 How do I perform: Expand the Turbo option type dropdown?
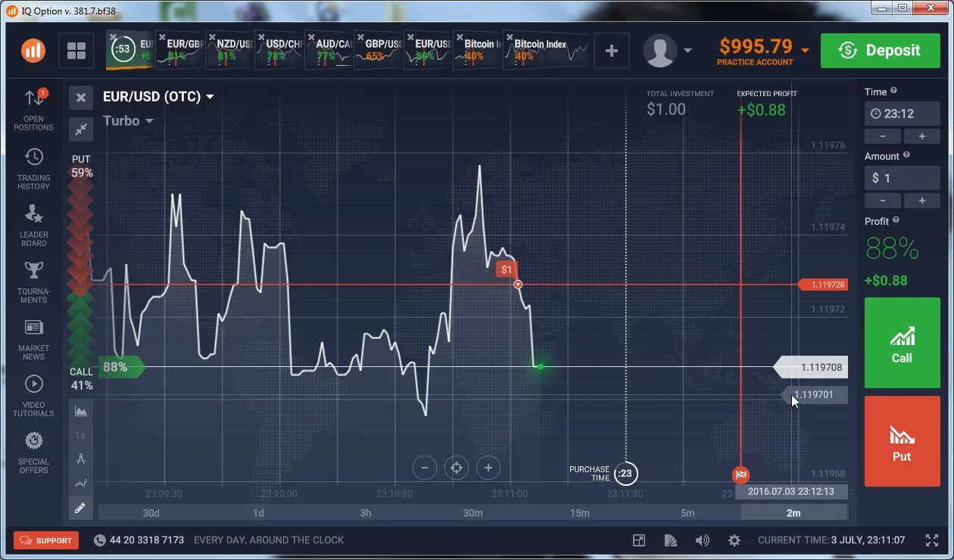point(149,121)
